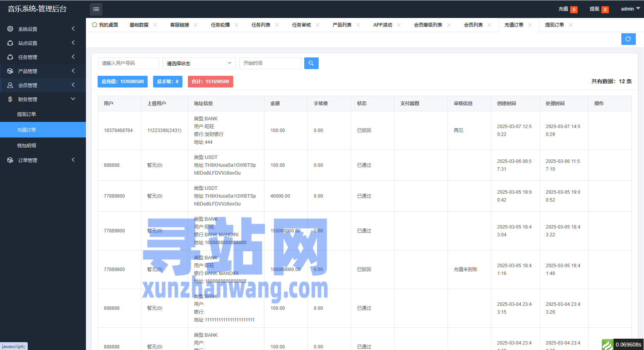Click the 站点设置 sidebar icon
Image resolution: width=644 pixels, height=350 pixels.
pos(10,43)
